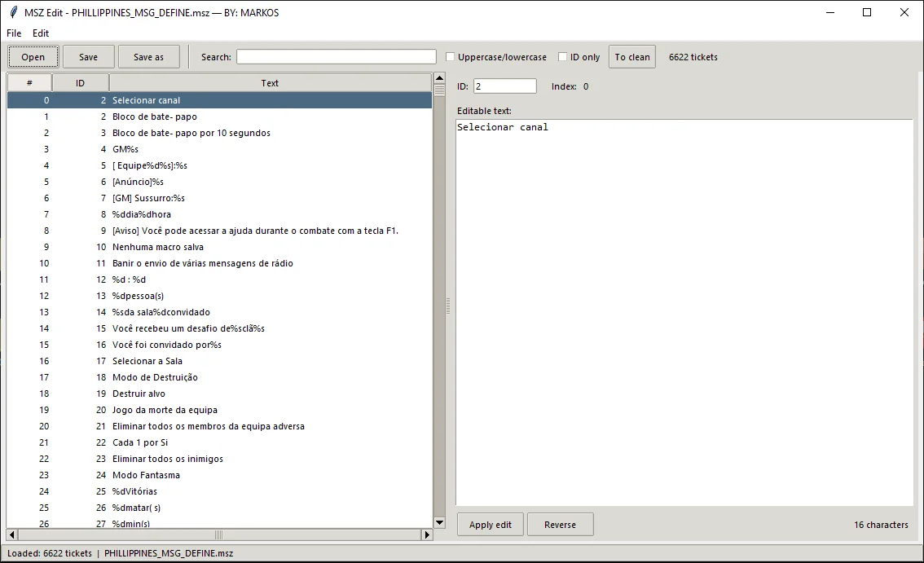Maximize the MSZ Edit window
This screenshot has height=563, width=924.
(867, 12)
